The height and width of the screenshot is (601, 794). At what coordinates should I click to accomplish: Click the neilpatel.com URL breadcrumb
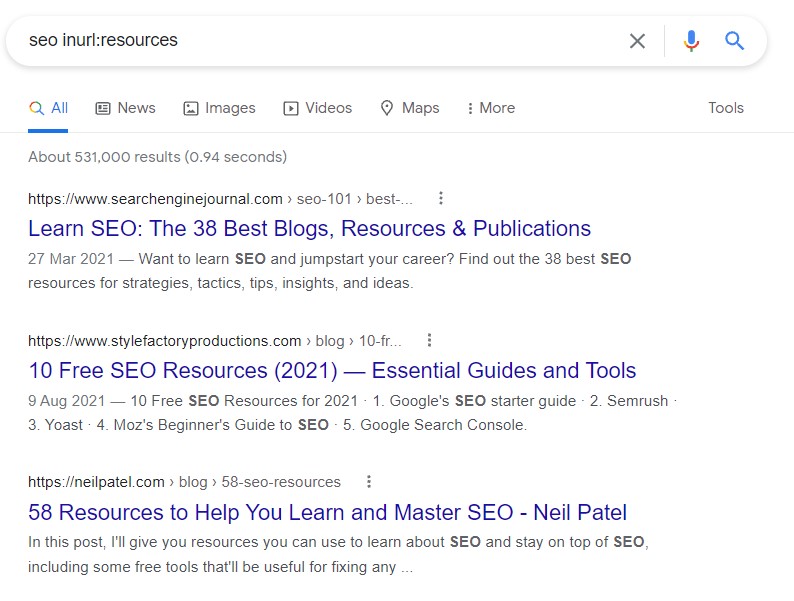coord(184,482)
